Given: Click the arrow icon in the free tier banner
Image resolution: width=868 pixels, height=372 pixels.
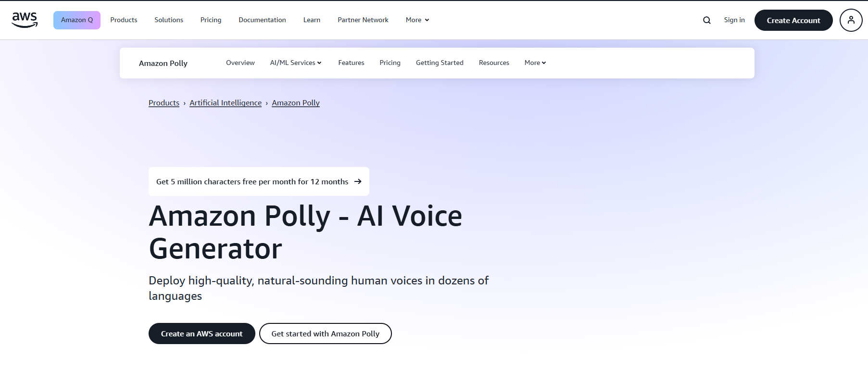Looking at the screenshot, I should click(x=358, y=181).
